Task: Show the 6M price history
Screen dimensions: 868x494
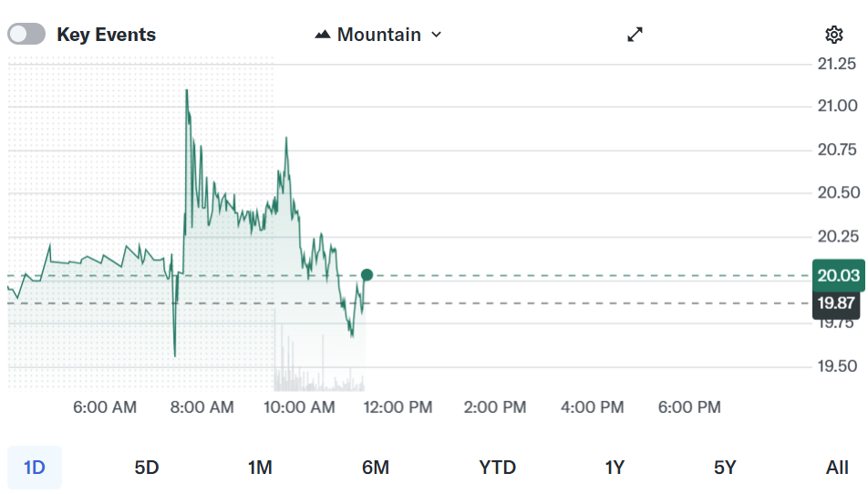Action: coord(376,468)
